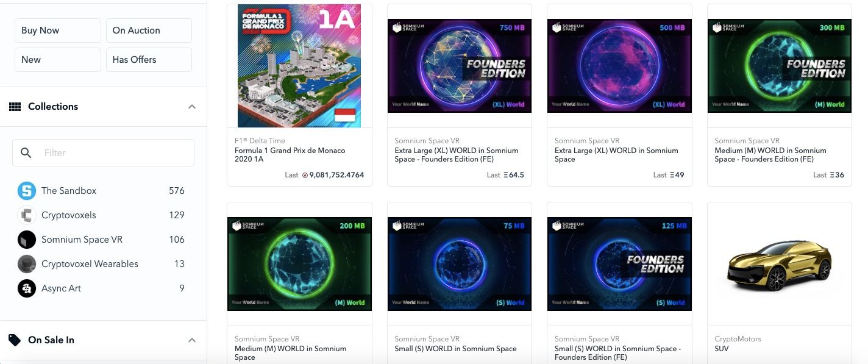
Task: Enable the New status filter
Action: 58,60
